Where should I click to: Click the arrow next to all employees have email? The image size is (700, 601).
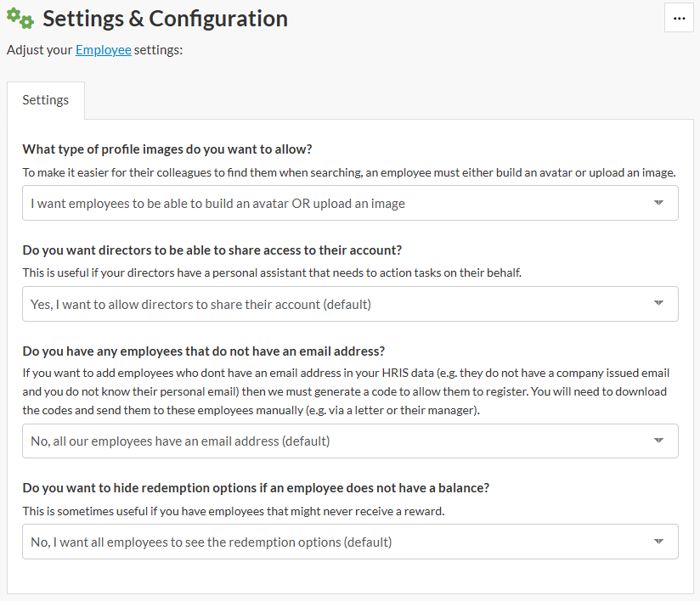pyautogui.click(x=658, y=441)
